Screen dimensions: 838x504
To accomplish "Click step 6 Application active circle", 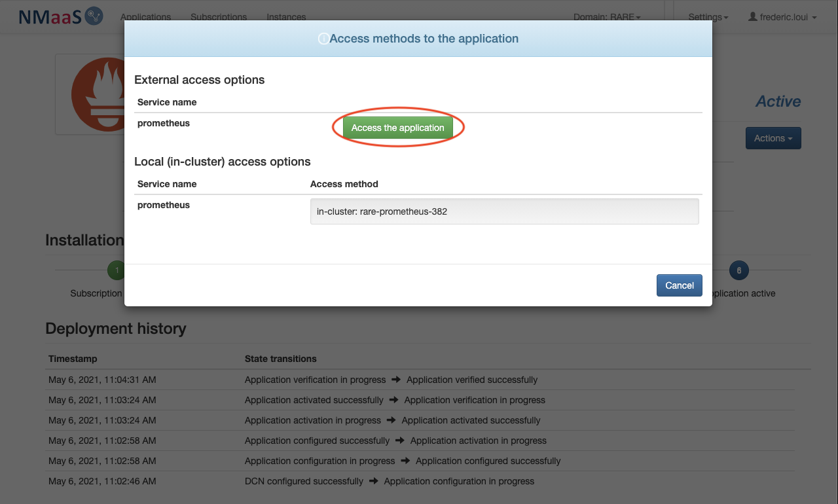I will click(738, 270).
